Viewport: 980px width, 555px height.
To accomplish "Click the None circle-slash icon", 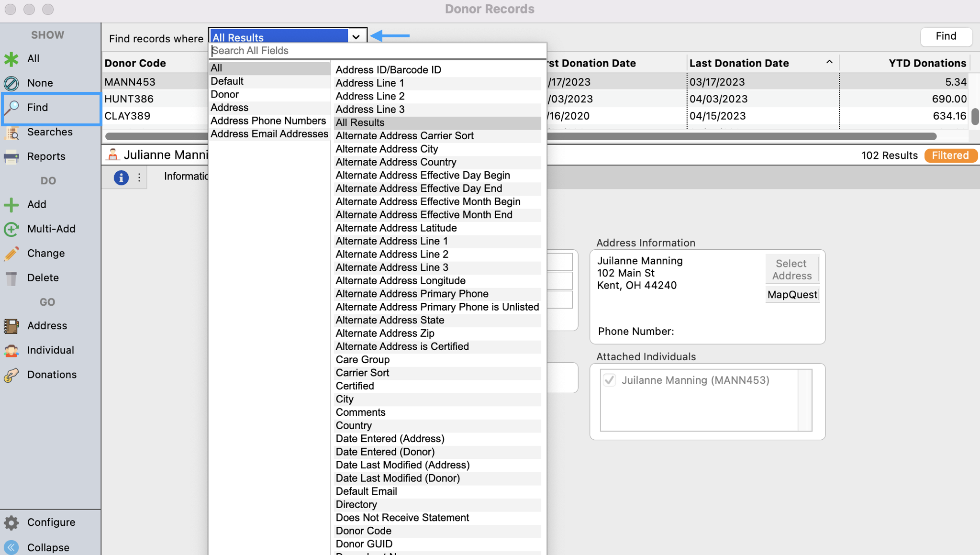I will click(11, 83).
